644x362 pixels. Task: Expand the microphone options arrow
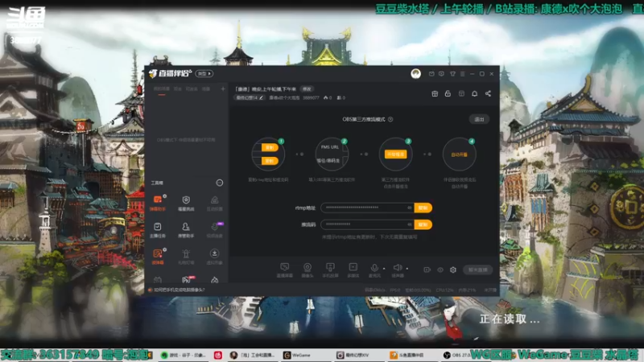click(384, 269)
